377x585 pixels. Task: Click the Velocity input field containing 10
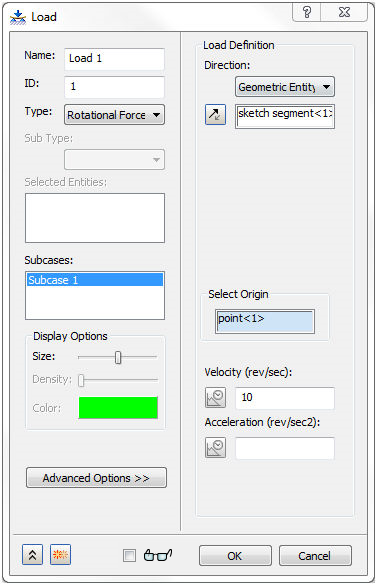click(x=285, y=398)
